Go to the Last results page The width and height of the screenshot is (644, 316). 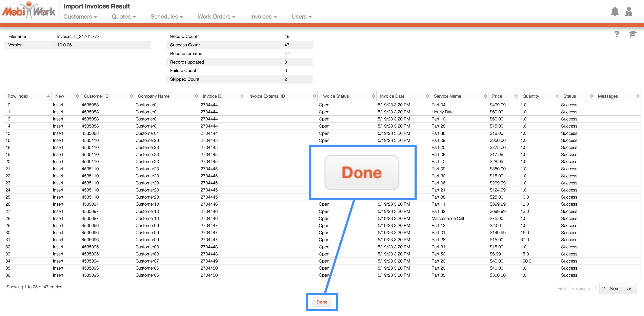pyautogui.click(x=629, y=289)
